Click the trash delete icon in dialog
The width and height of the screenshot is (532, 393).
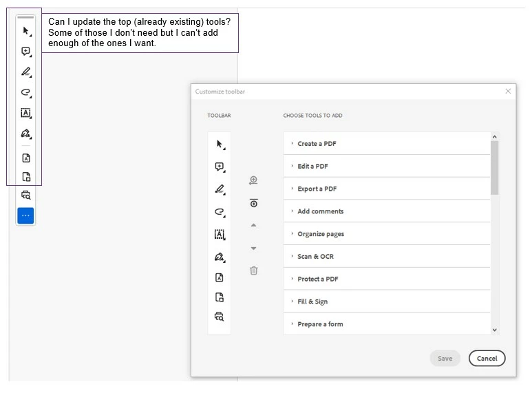point(254,270)
